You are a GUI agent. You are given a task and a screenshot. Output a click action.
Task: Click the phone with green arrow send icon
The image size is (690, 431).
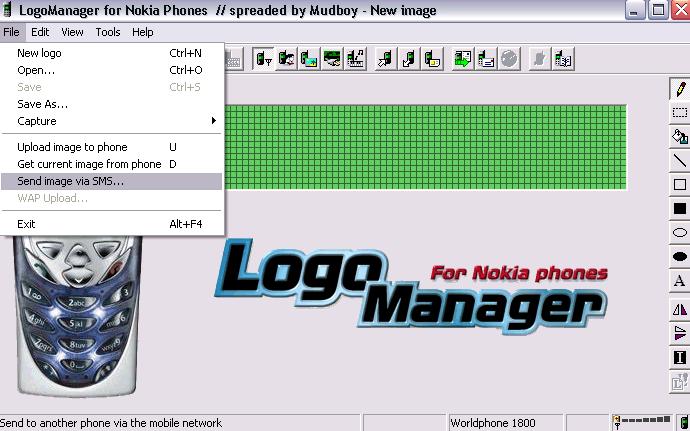(462, 59)
